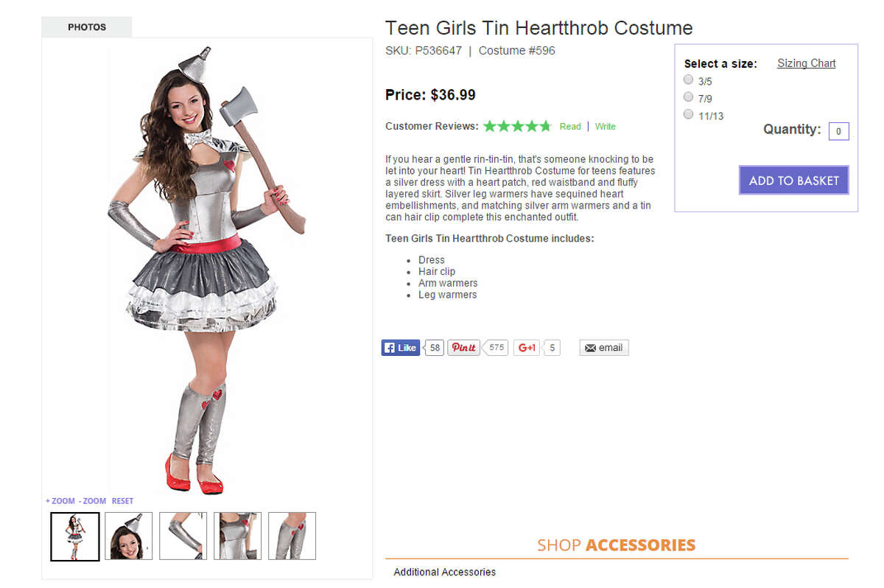Write a product review
884x588 pixels.
pos(606,126)
